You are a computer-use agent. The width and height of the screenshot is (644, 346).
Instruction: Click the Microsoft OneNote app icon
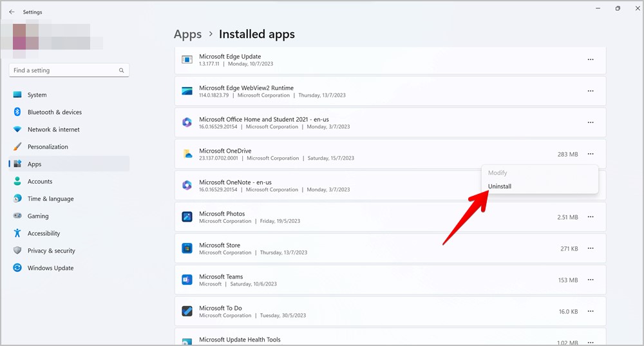187,186
